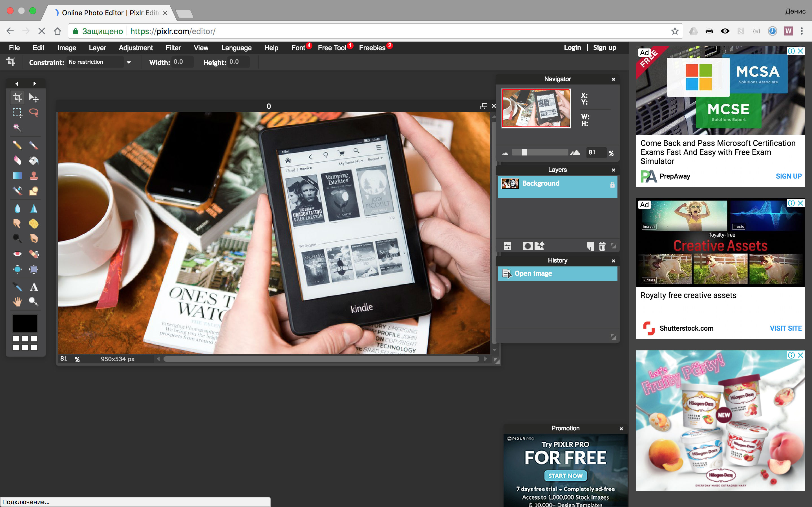The height and width of the screenshot is (507, 812).
Task: Select the Move tool in toolbar
Action: (x=34, y=97)
